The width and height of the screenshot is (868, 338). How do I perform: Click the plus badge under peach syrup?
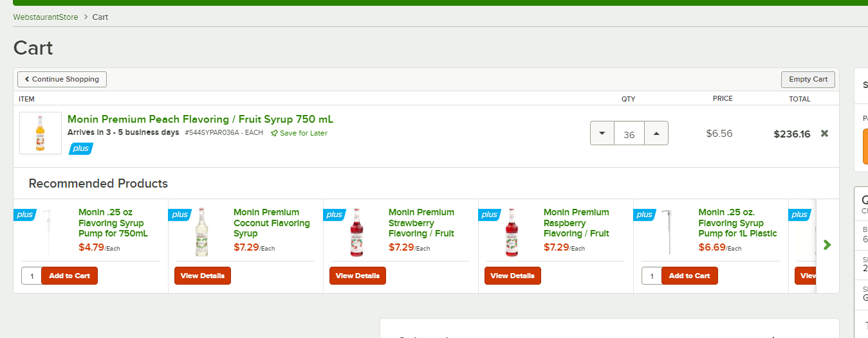(x=81, y=148)
